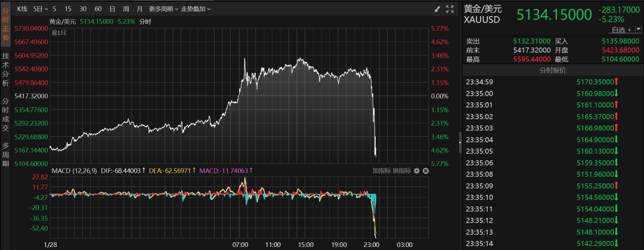Collapse the right quote panel splitter
This screenshot has width=644, height=250.
(x=460, y=142)
